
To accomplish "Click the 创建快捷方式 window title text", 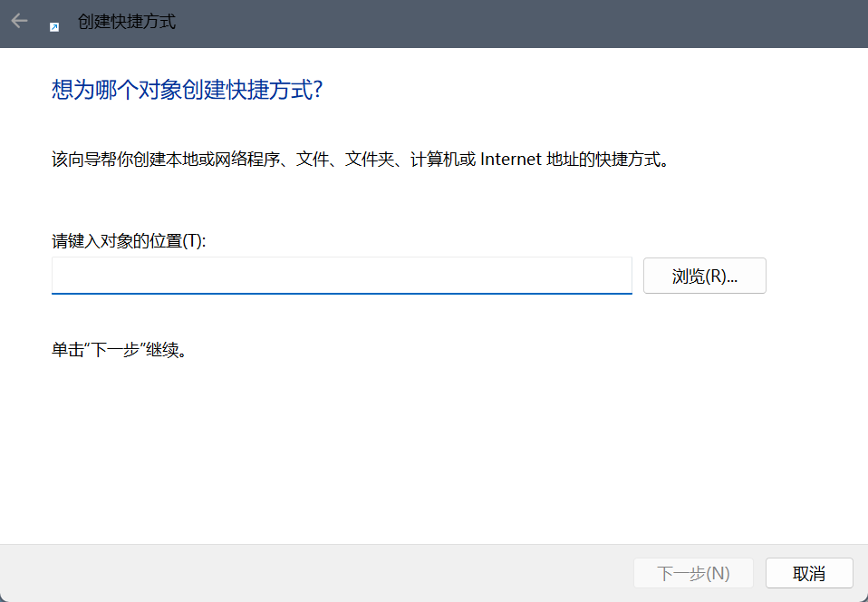I will [x=127, y=22].
